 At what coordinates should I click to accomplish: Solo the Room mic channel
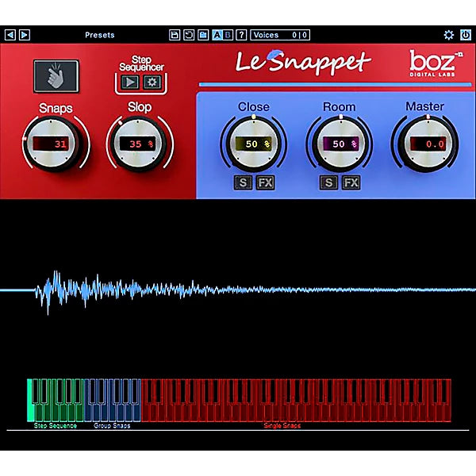pos(328,182)
